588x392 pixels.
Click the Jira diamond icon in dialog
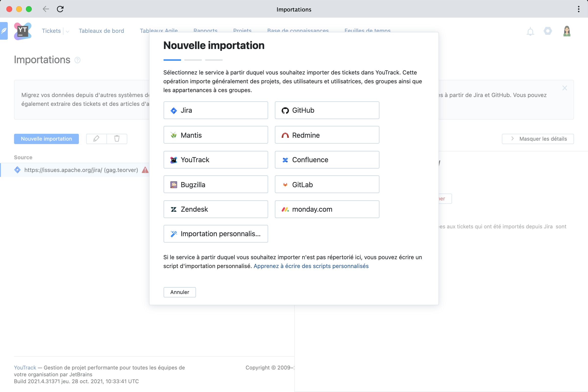point(173,110)
